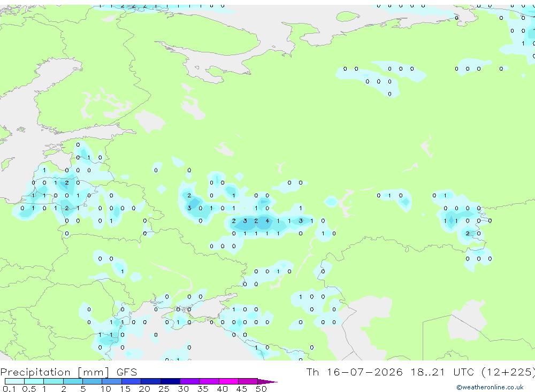Click the 10–15 mm legend swatch

pyautogui.click(x=112, y=381)
